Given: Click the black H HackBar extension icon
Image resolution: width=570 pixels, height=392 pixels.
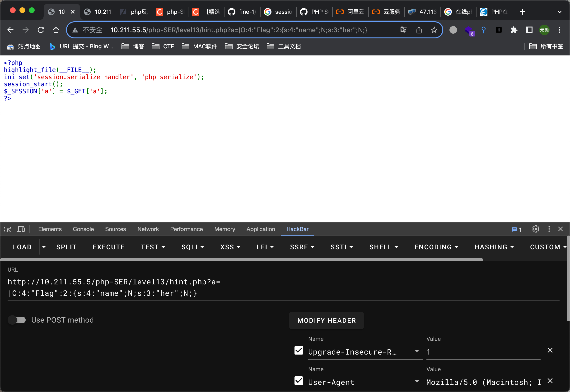Looking at the screenshot, I should (x=499, y=30).
